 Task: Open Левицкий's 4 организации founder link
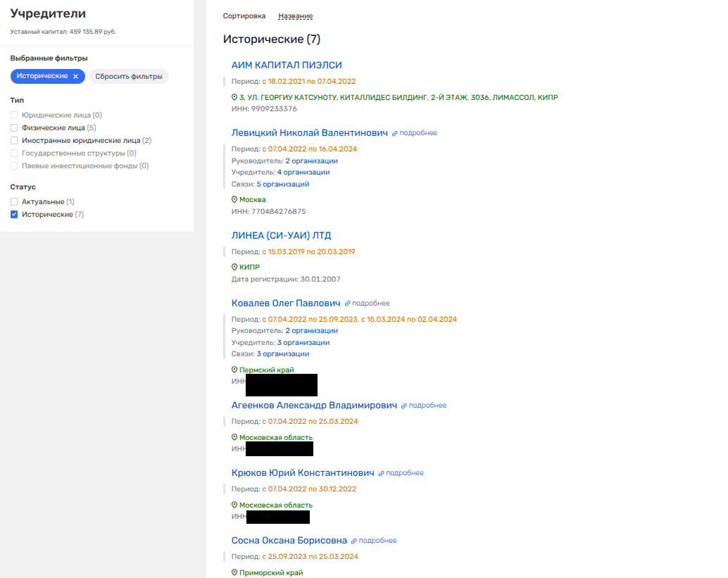pos(303,172)
